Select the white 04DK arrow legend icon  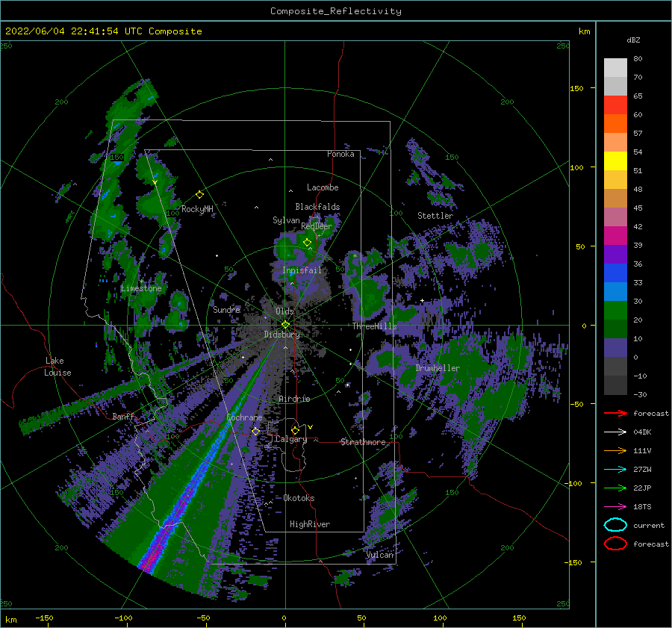coord(615,432)
